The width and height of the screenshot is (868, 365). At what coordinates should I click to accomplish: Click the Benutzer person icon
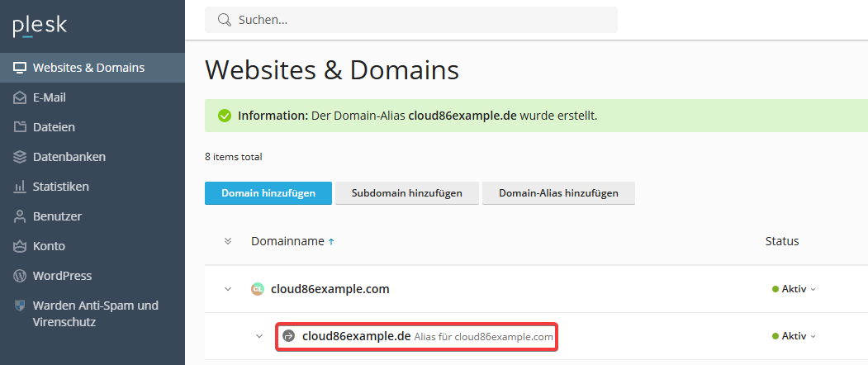coord(20,216)
